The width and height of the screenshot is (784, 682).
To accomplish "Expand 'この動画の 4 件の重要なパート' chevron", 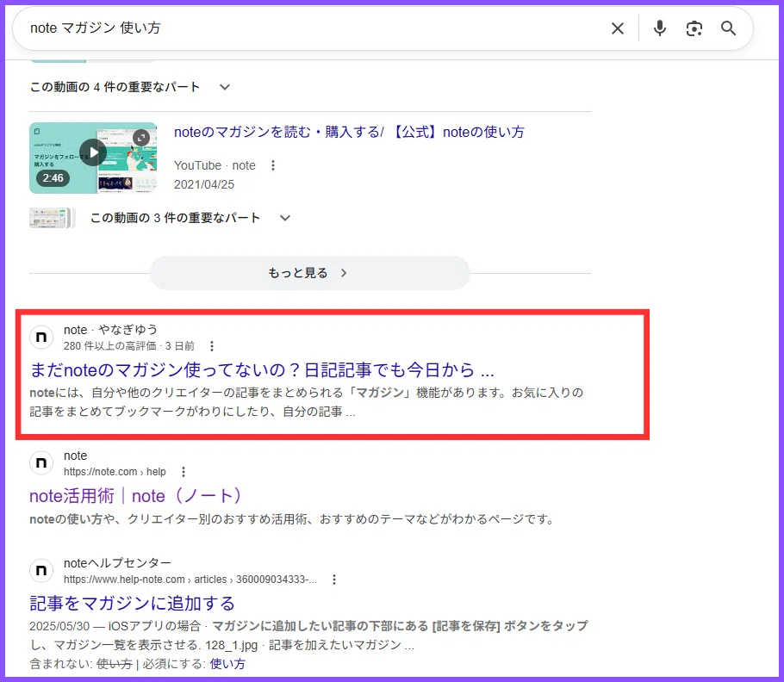I will click(225, 87).
